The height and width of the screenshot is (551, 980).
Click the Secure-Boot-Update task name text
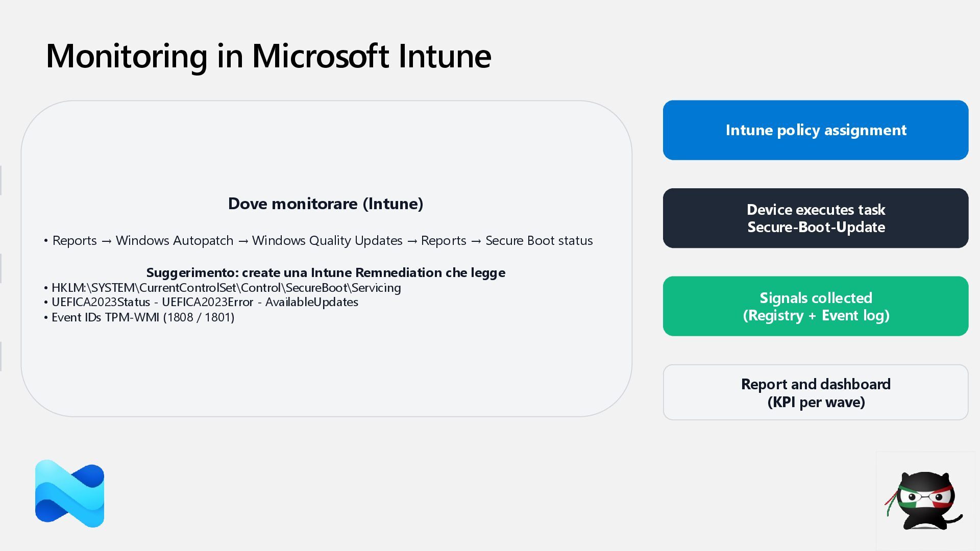(816, 227)
